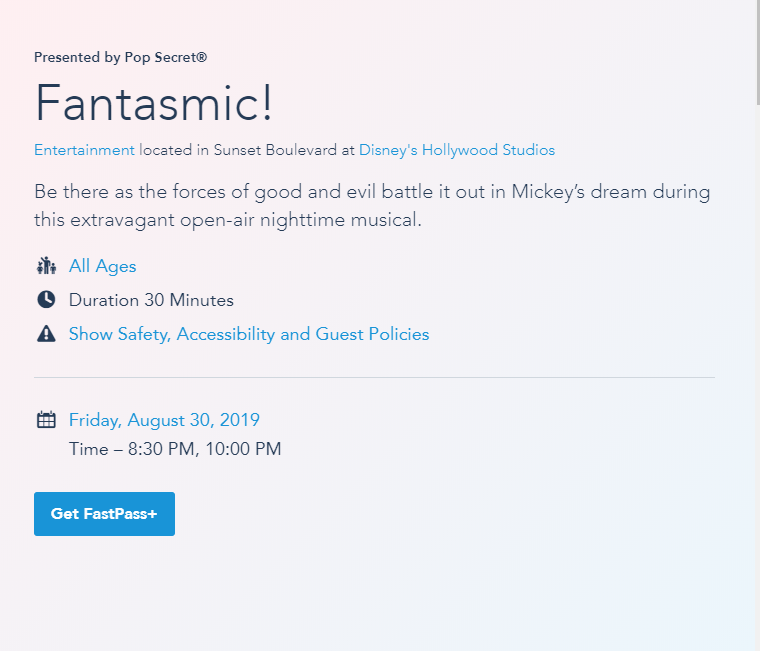This screenshot has width=760, height=651.
Task: Open the All Ages link
Action: point(102,266)
